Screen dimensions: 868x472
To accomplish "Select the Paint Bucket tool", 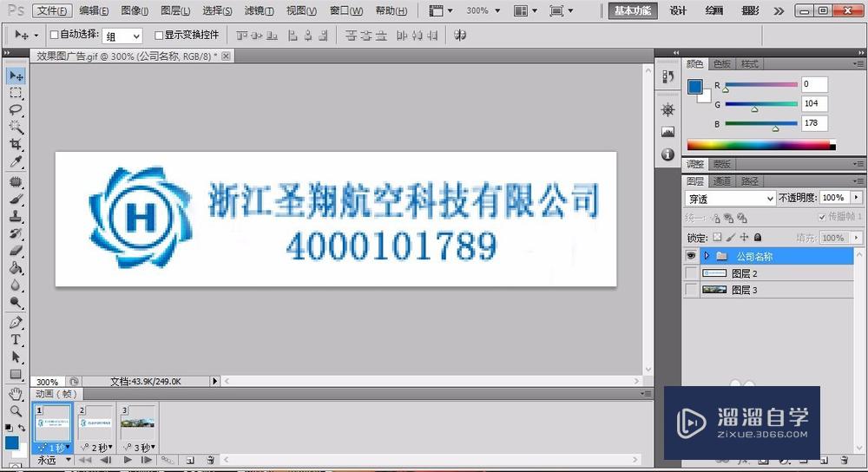I will click(x=16, y=268).
